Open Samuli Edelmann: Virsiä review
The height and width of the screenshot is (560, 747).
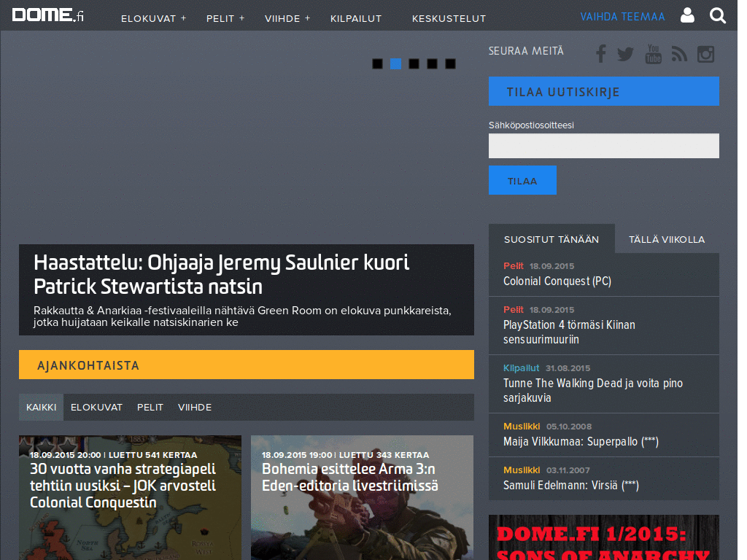point(570,485)
